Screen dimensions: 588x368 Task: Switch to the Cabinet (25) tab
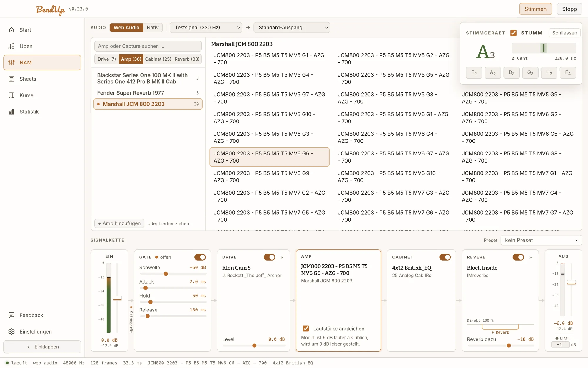pyautogui.click(x=158, y=59)
